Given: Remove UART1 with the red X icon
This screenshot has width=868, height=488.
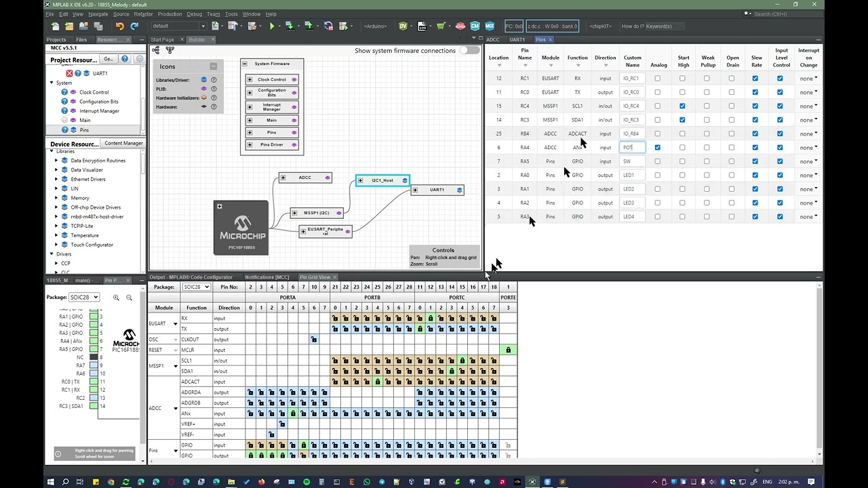Looking at the screenshot, I should point(69,73).
